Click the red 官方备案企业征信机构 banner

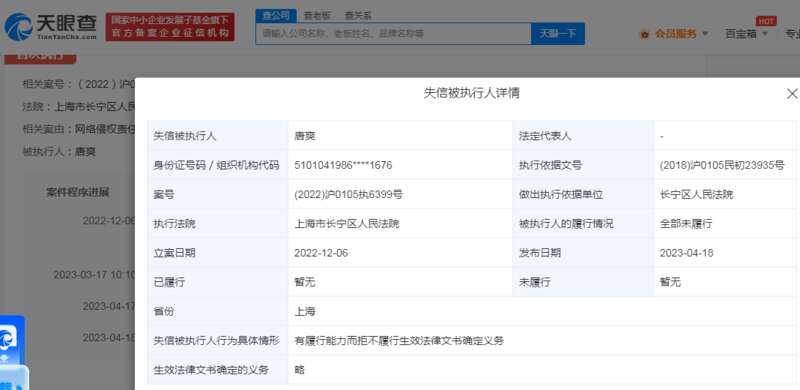tap(170, 27)
